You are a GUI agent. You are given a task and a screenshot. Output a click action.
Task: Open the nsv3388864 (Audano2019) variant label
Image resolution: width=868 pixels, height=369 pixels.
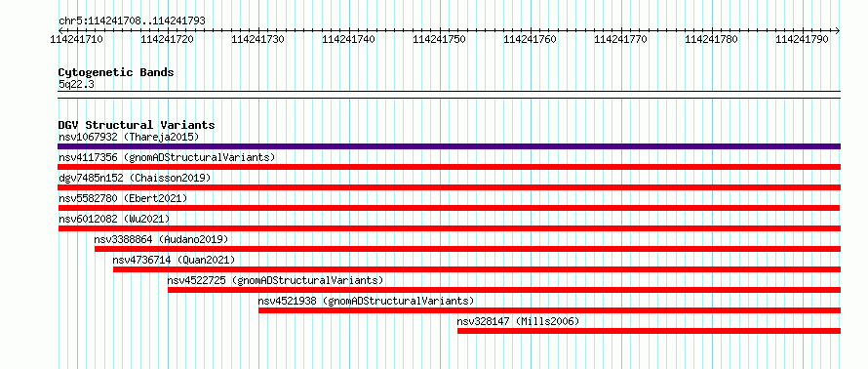coord(161,239)
